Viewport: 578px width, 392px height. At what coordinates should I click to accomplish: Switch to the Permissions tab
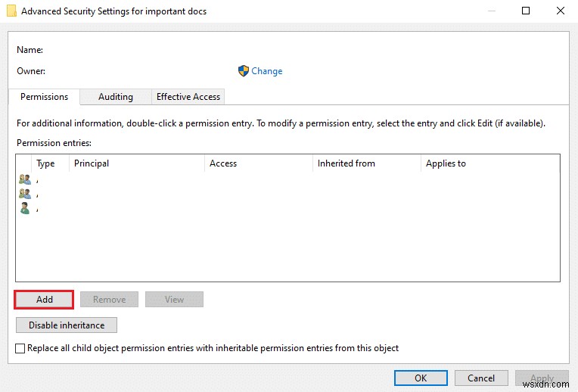pyautogui.click(x=44, y=97)
